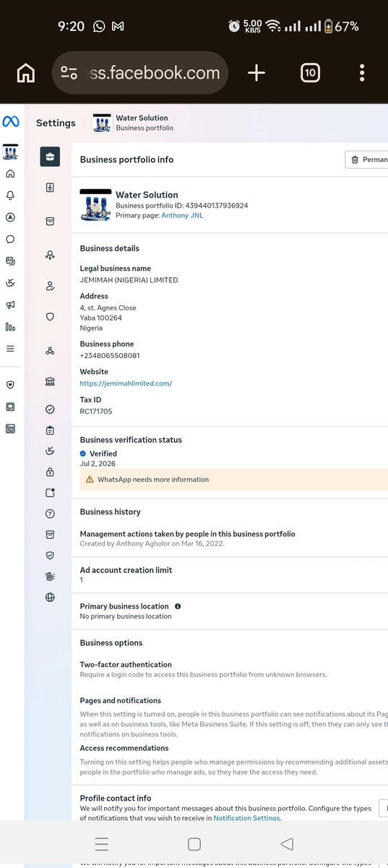Open the shield-check brand safety icon
The image size is (388, 868).
coord(50,556)
